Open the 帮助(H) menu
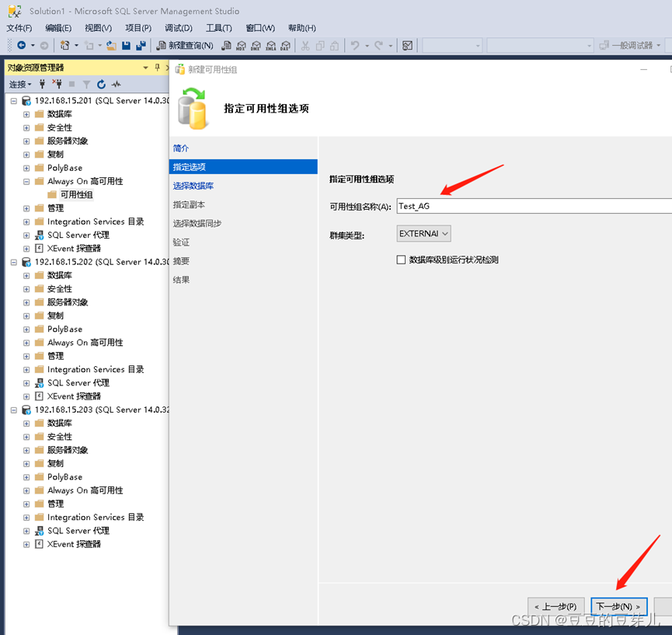The height and width of the screenshot is (635, 672). tap(301, 28)
